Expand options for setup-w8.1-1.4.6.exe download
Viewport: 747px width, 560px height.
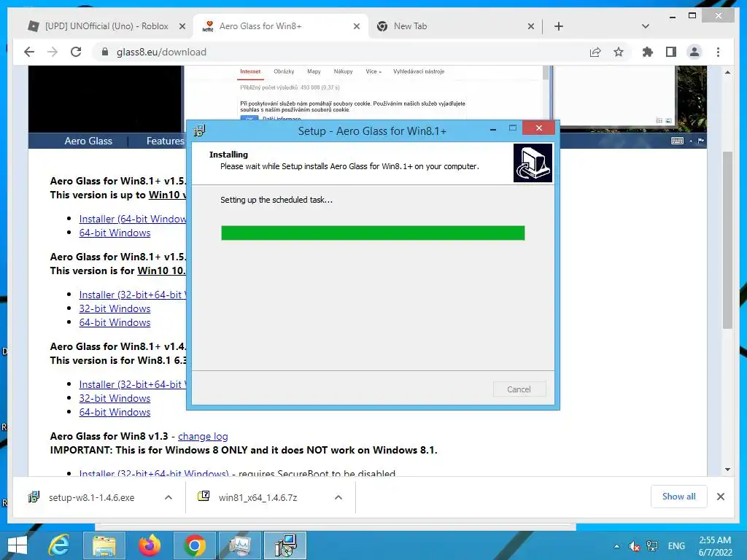pos(169,497)
